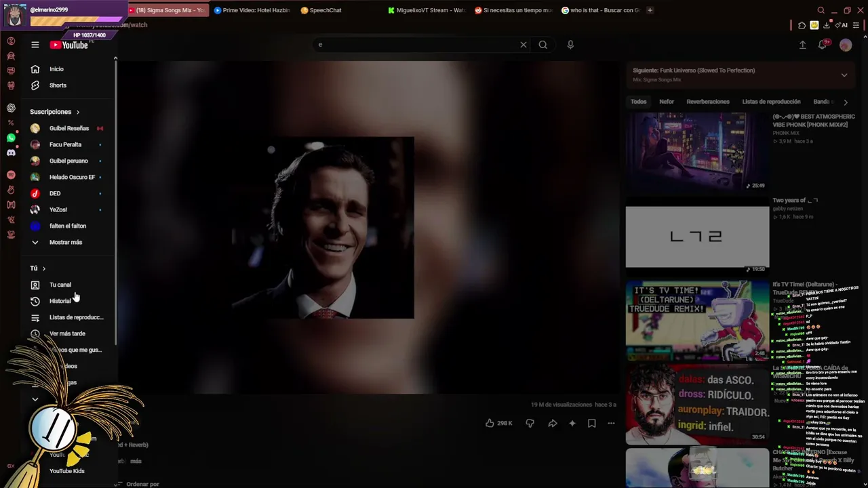Share the video with the arrow icon

pyautogui.click(x=553, y=423)
